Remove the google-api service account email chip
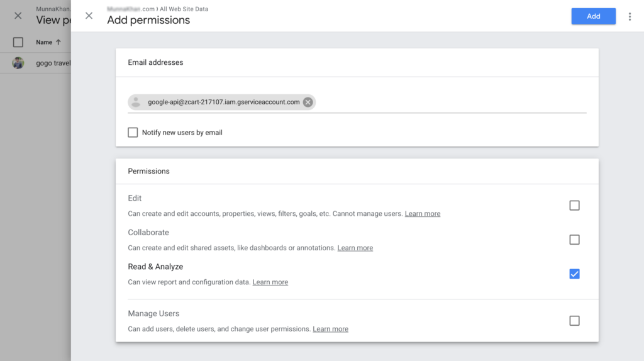Screen dimensions: 644x361 point(308,102)
